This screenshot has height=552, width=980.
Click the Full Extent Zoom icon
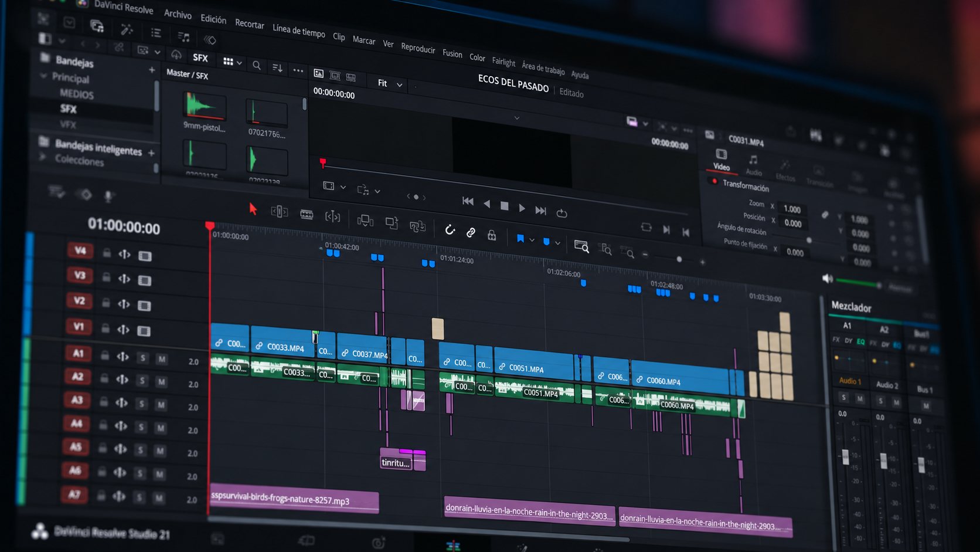tap(581, 246)
